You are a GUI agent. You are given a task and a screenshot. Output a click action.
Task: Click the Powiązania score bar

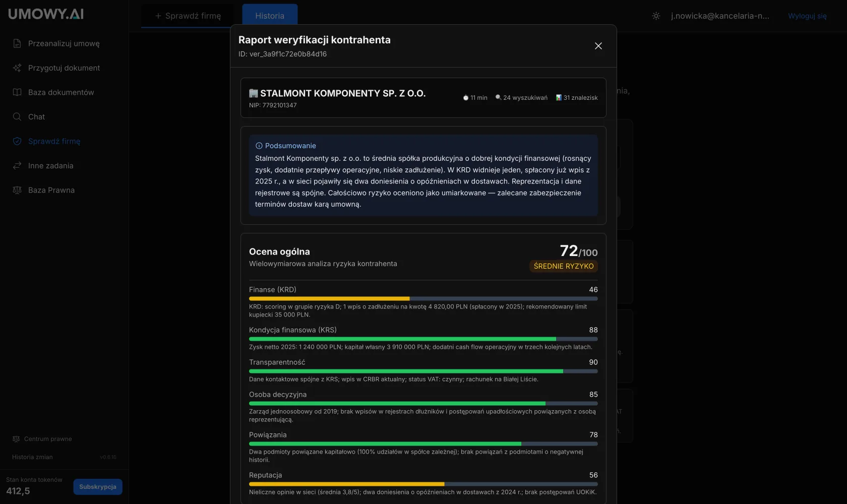click(423, 444)
